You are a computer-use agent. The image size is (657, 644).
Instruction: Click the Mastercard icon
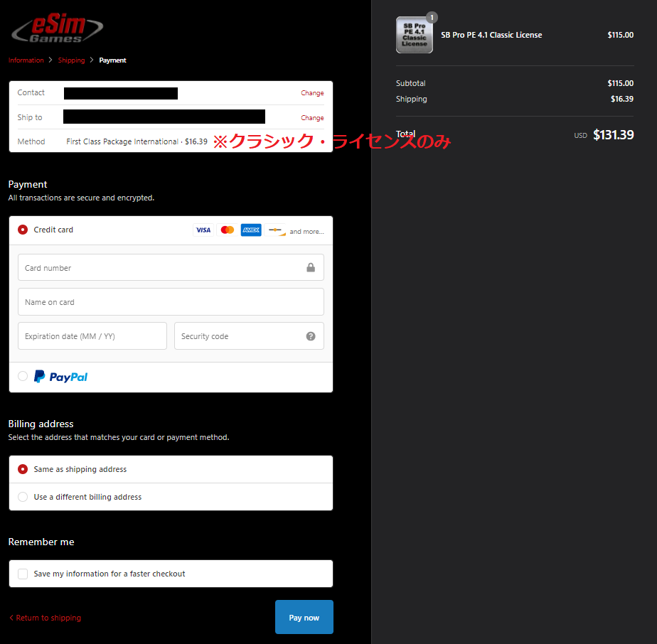(227, 230)
